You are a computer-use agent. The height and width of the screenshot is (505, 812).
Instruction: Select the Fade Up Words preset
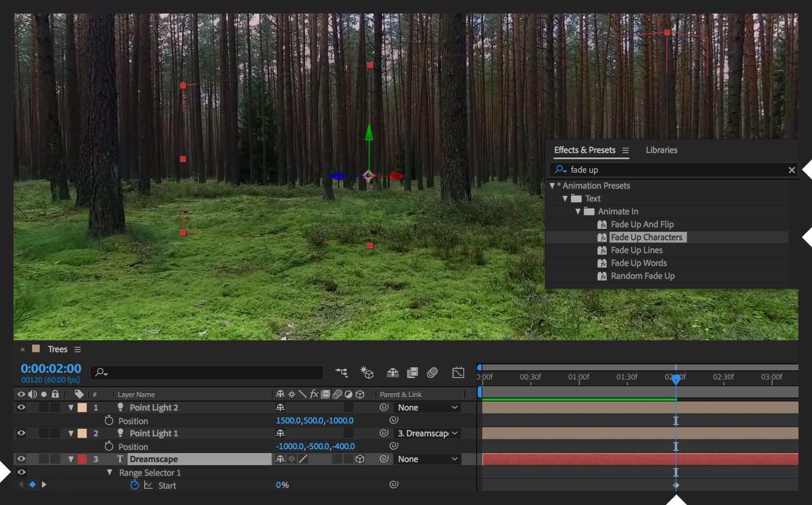coord(638,263)
